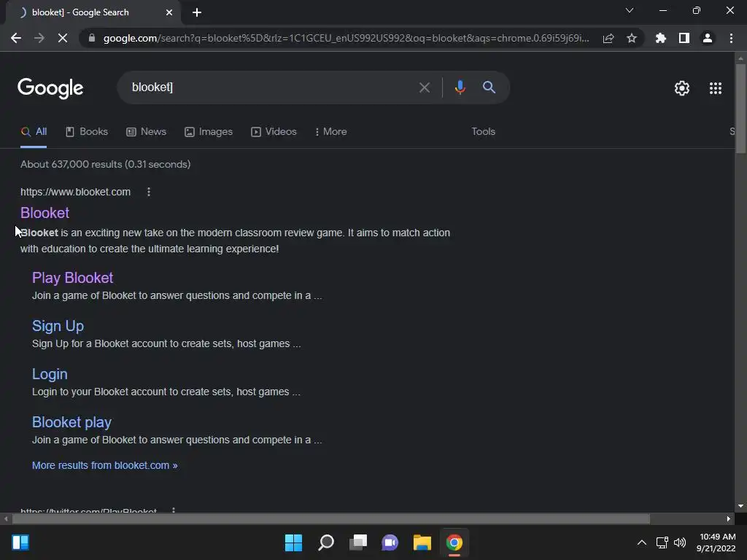Viewport: 747px width, 560px height.
Task: Open Google quick settings gear
Action: 682,88
